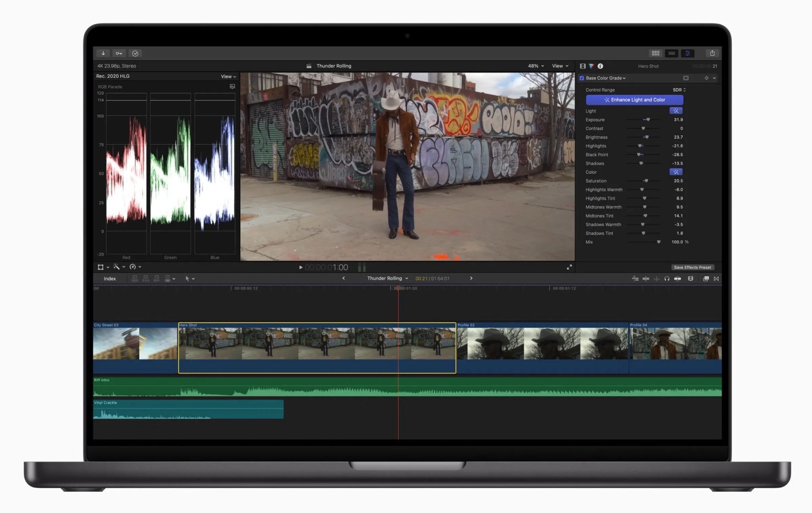Click the Share export icon

tap(712, 53)
